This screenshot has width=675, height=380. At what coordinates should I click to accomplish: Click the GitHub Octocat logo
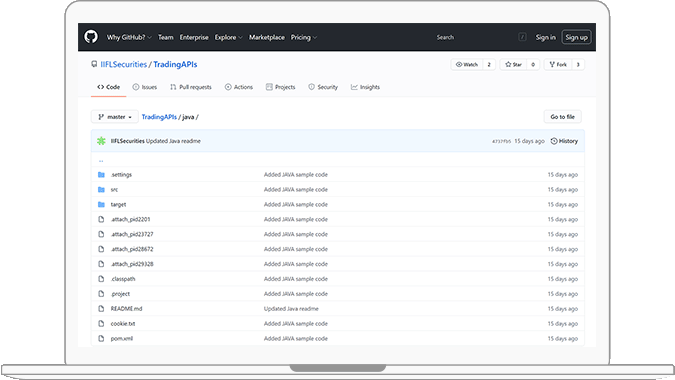pyautogui.click(x=91, y=37)
